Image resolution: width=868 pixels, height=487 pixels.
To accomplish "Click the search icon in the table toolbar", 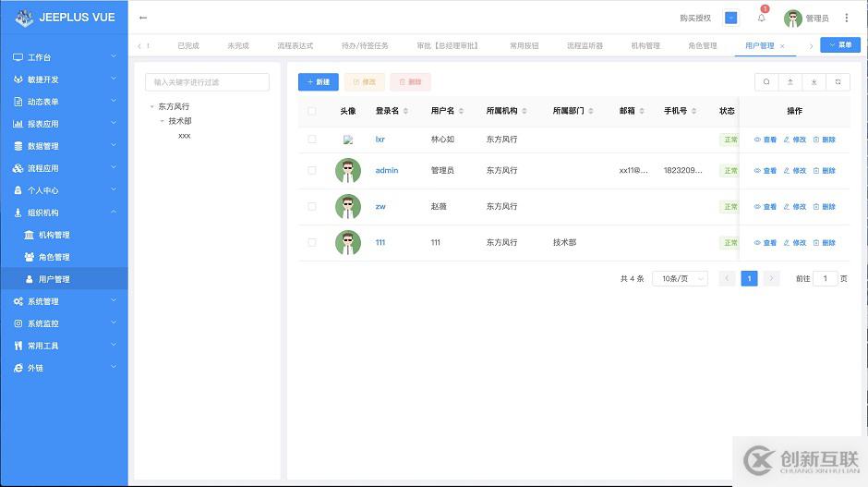I will pos(766,82).
